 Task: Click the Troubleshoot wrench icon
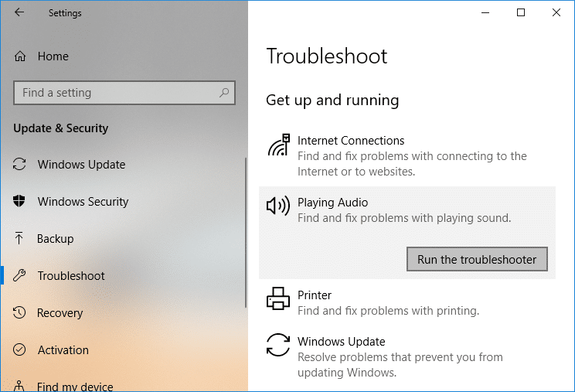click(20, 276)
